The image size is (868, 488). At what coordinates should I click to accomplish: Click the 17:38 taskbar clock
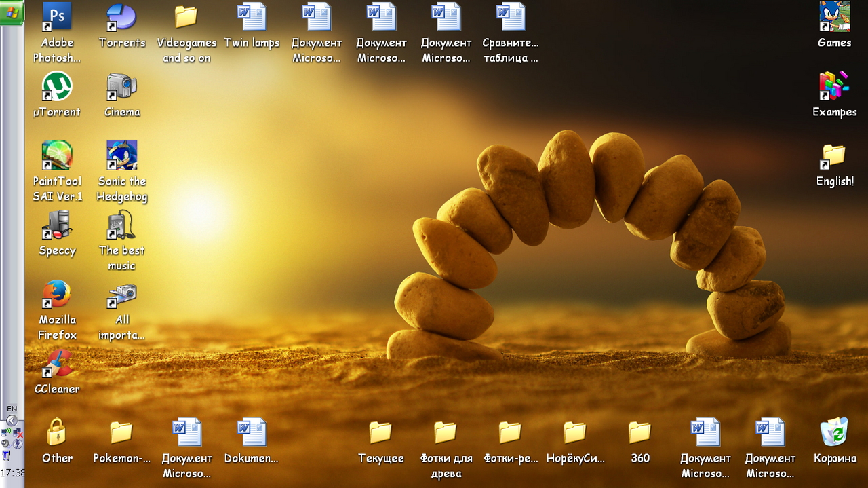[x=12, y=472]
